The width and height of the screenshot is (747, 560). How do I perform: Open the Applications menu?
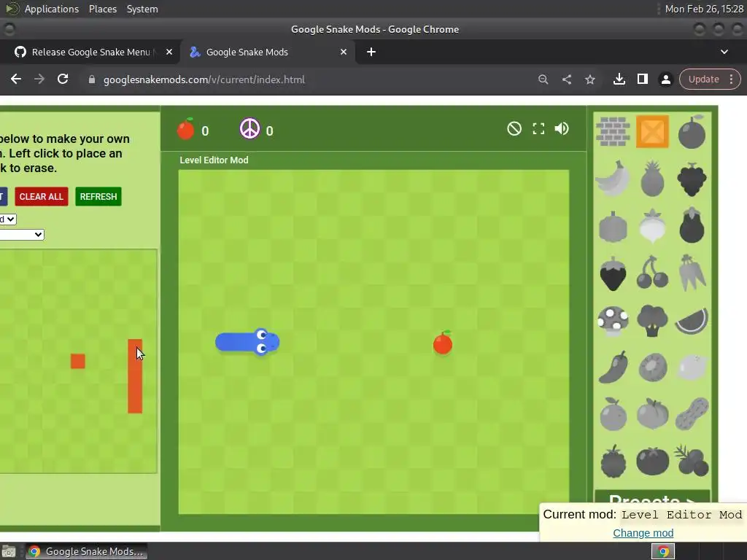[52, 9]
